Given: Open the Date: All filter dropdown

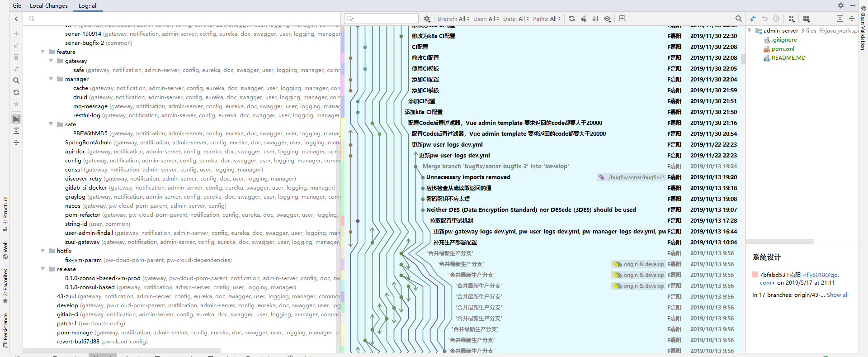Looking at the screenshot, I should 516,19.
